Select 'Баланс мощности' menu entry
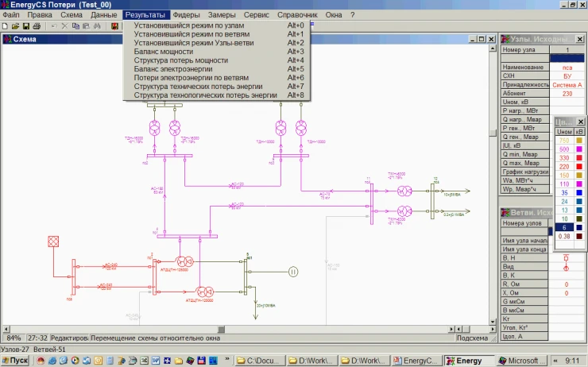 [164, 52]
